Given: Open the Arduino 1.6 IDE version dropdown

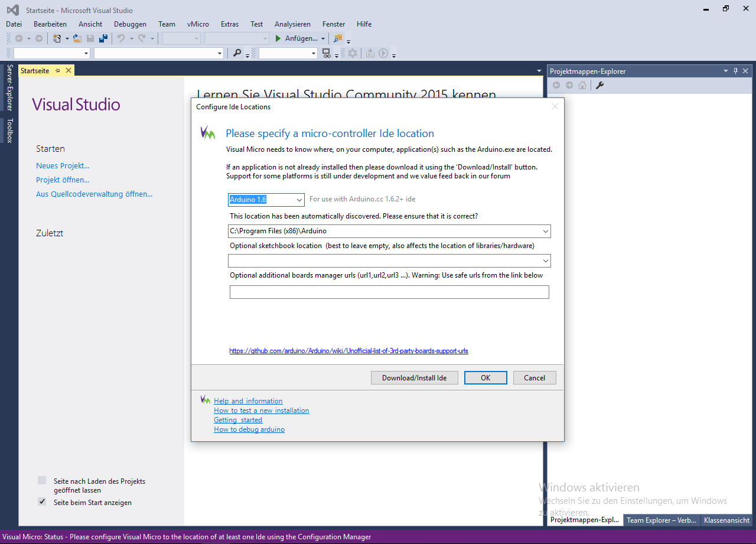Looking at the screenshot, I should [299, 200].
